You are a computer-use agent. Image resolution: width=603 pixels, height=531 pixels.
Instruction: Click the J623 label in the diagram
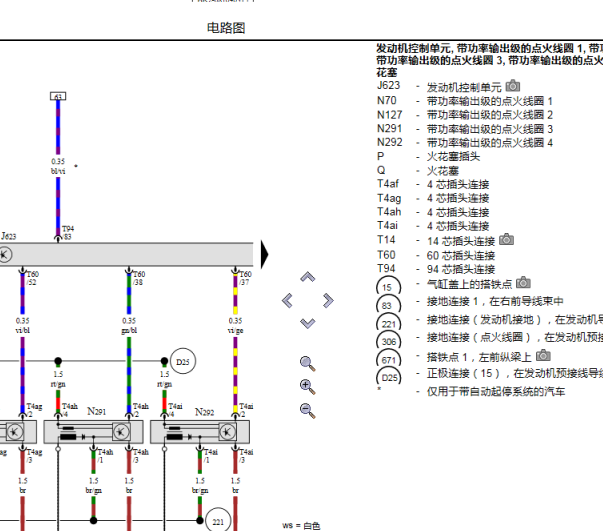click(x=8, y=236)
